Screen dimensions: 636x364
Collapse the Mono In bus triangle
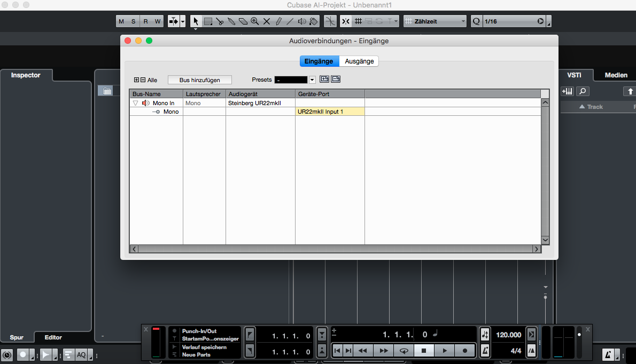tap(135, 103)
